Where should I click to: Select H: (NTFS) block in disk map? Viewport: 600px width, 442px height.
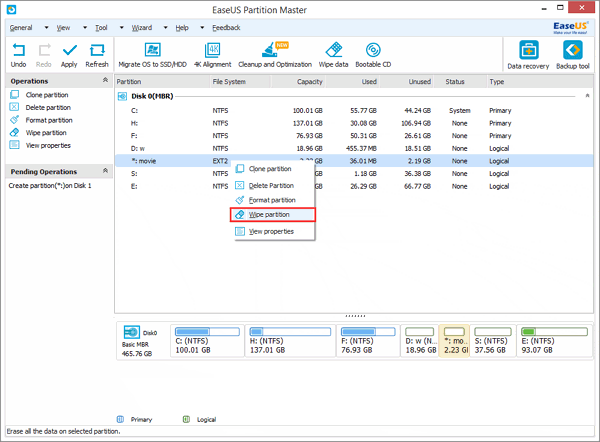click(290, 341)
